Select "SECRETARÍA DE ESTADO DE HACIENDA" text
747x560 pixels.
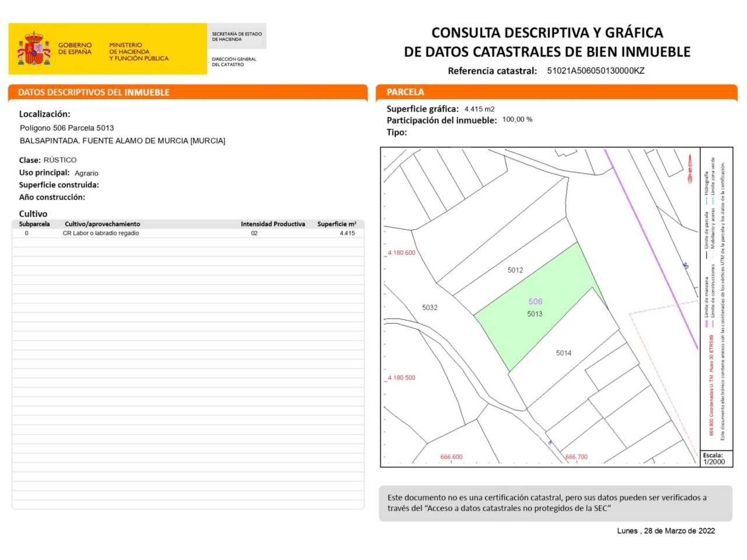pyautogui.click(x=237, y=36)
